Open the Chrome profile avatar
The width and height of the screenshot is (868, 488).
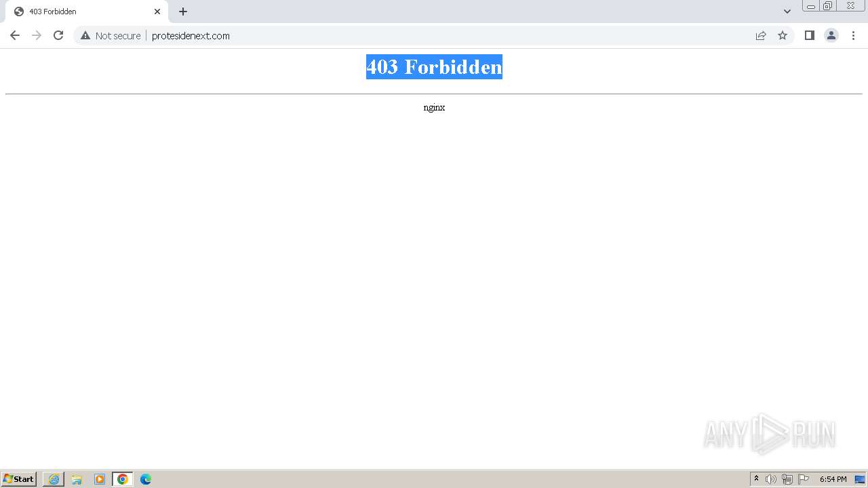tap(831, 35)
